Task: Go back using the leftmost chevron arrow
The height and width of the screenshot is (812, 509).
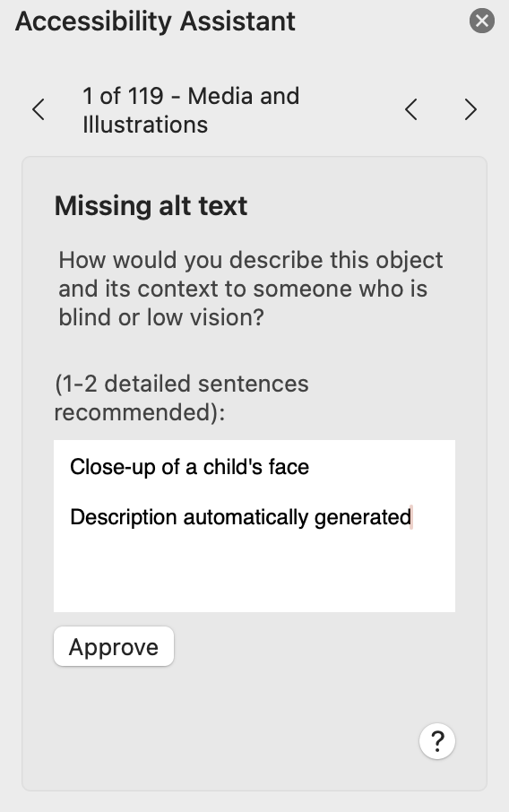Action: 39,109
